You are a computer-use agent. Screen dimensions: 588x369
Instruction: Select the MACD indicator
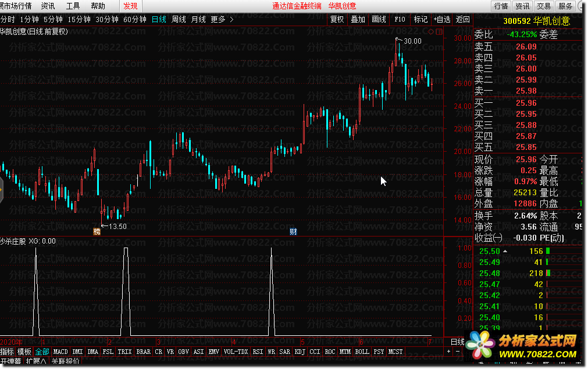point(60,352)
